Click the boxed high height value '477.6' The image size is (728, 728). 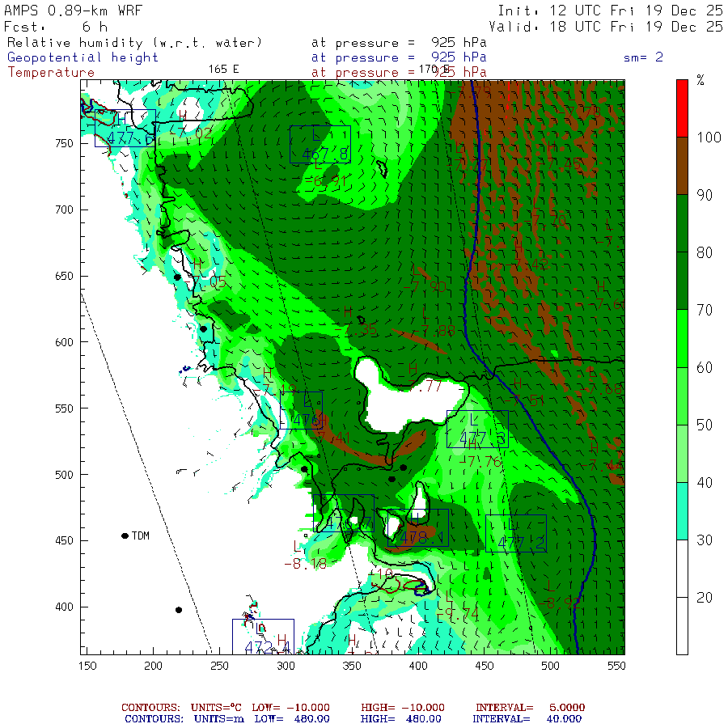click(130, 138)
